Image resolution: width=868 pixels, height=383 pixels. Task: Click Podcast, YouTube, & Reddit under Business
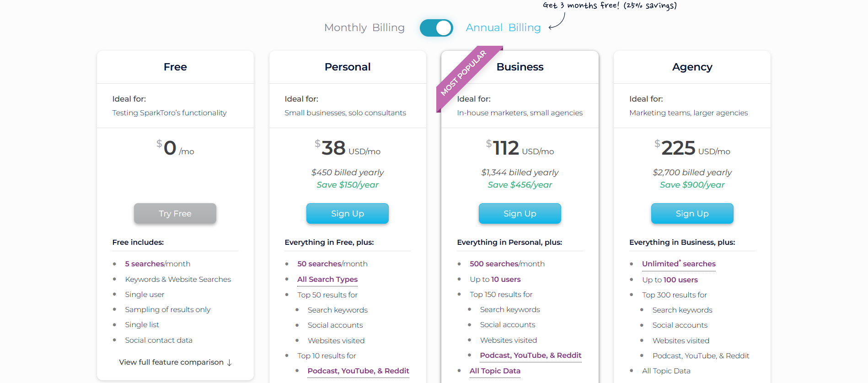click(x=530, y=355)
